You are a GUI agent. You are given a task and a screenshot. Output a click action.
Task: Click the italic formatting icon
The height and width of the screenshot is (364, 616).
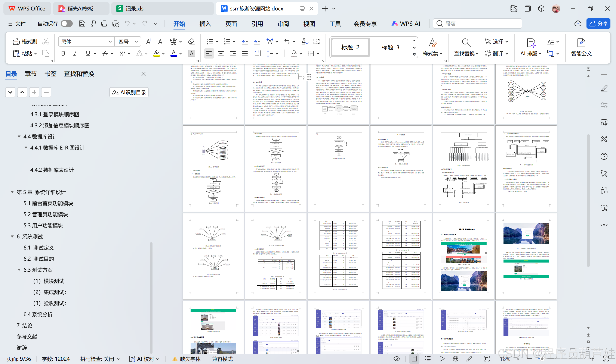point(75,53)
